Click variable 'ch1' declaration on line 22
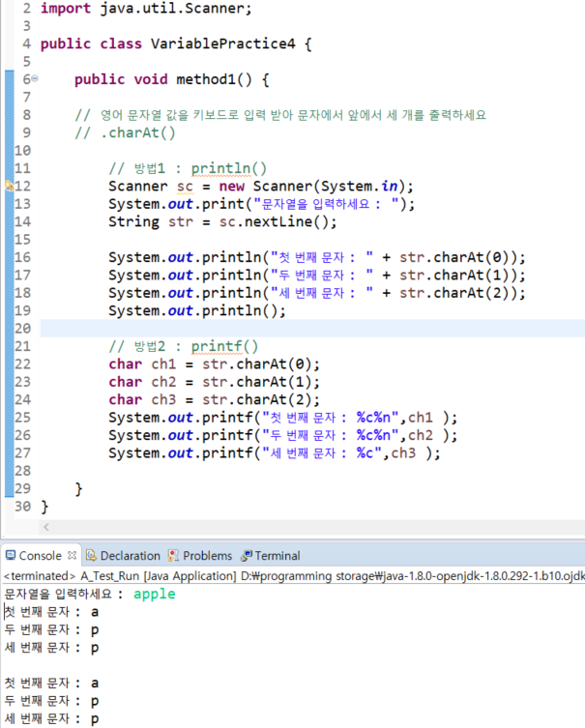The width and height of the screenshot is (585, 728). click(x=163, y=364)
